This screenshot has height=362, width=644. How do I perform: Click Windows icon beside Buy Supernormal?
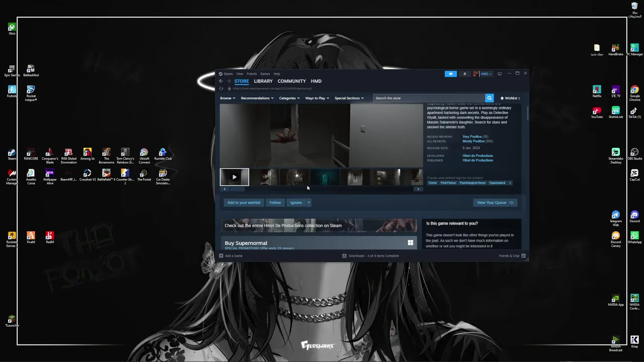click(x=411, y=243)
